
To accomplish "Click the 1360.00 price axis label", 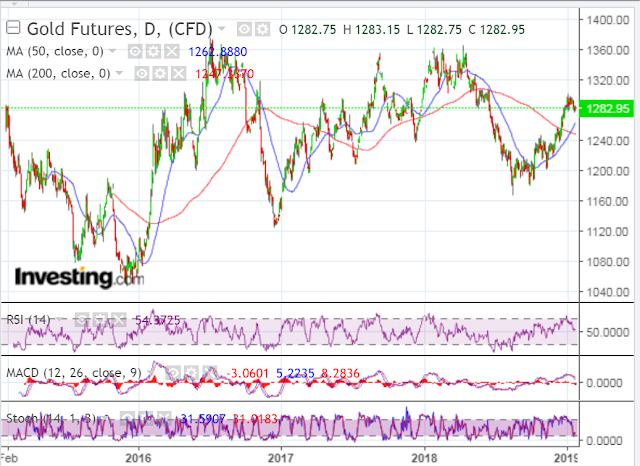I will pyautogui.click(x=608, y=50).
